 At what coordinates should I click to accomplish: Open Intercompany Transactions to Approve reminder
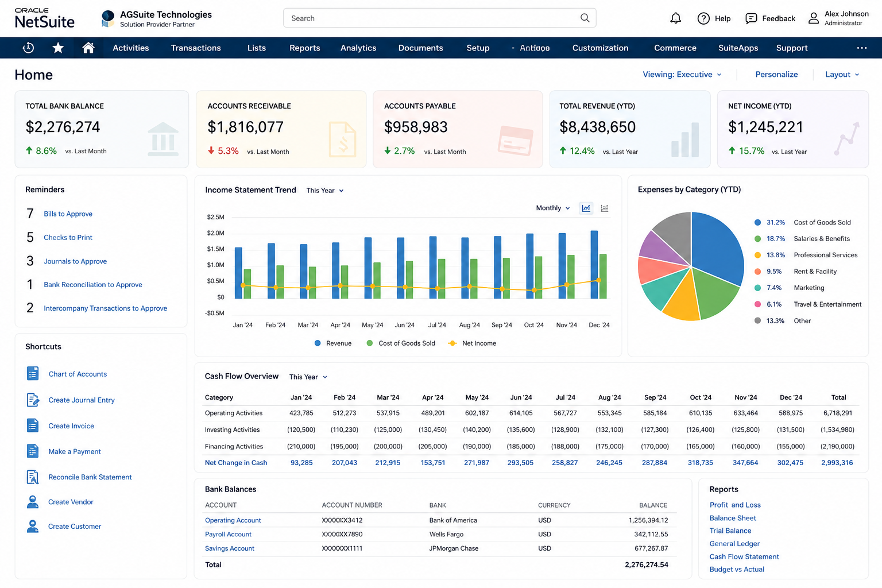point(106,308)
